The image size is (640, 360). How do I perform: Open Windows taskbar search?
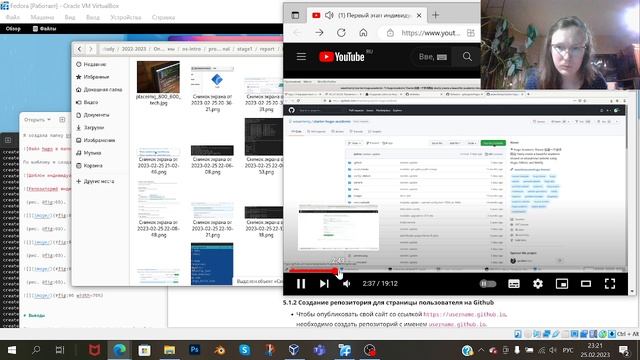tap(36, 350)
